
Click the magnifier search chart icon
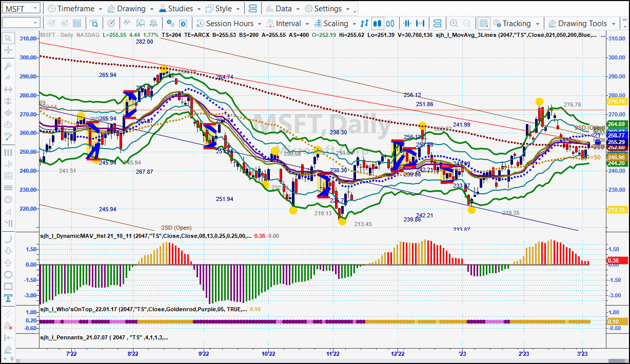click(x=94, y=23)
